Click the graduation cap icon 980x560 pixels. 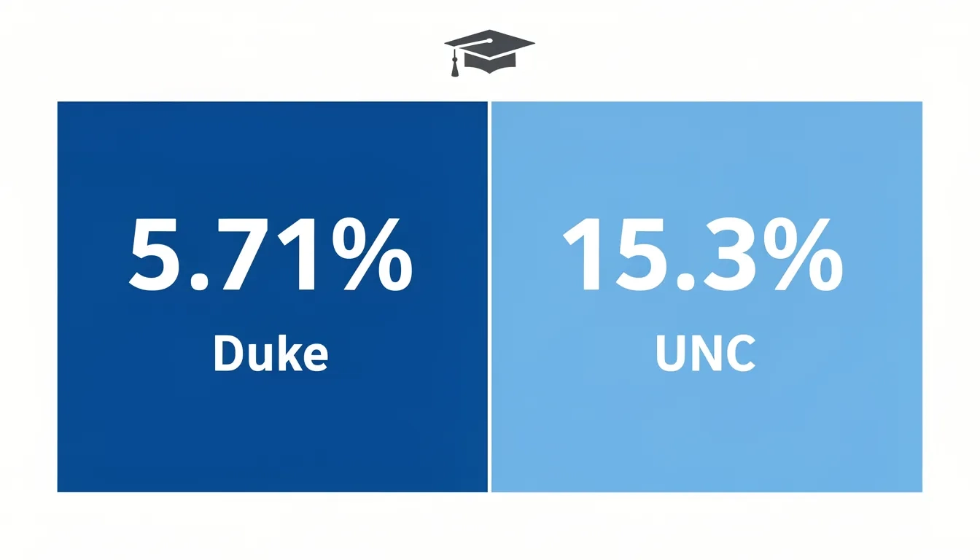click(x=489, y=53)
